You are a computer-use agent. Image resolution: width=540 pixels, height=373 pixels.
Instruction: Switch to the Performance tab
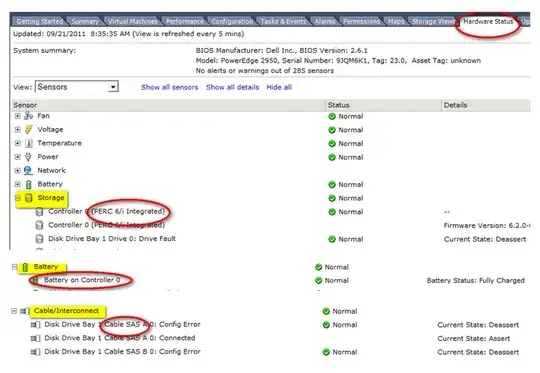click(185, 21)
